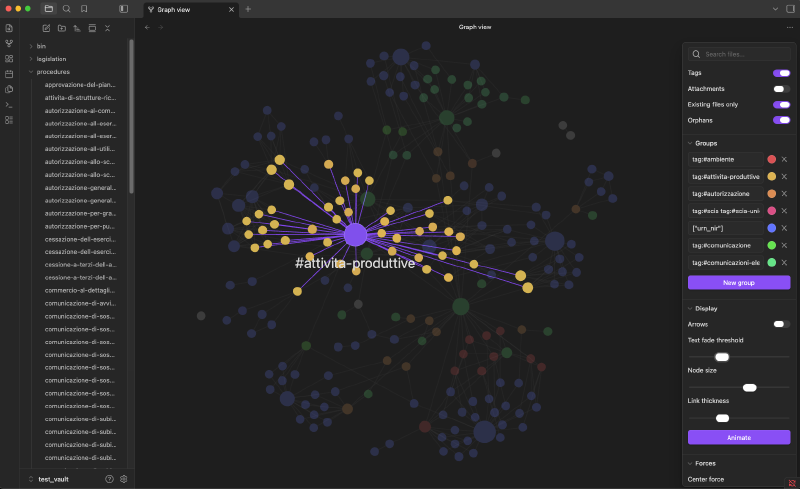The height and width of the screenshot is (489, 800).
Task: Click the New group button
Action: (x=739, y=282)
